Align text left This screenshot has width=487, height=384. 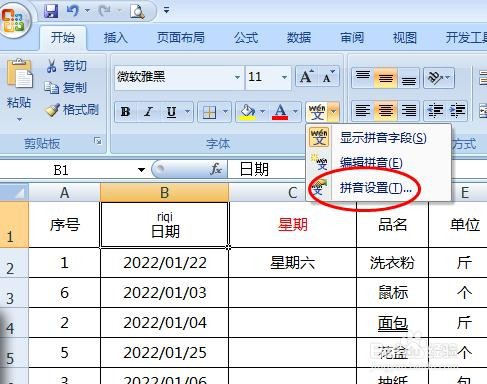click(363, 111)
